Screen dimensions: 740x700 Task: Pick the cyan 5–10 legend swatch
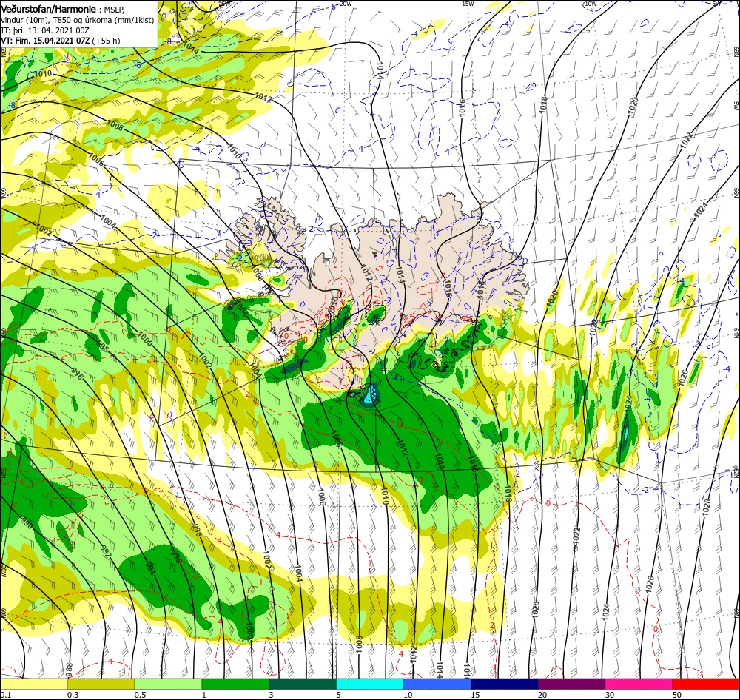coord(370,684)
